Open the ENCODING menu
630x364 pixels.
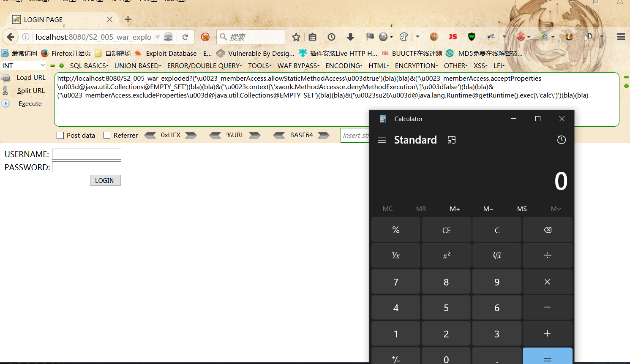[344, 65]
